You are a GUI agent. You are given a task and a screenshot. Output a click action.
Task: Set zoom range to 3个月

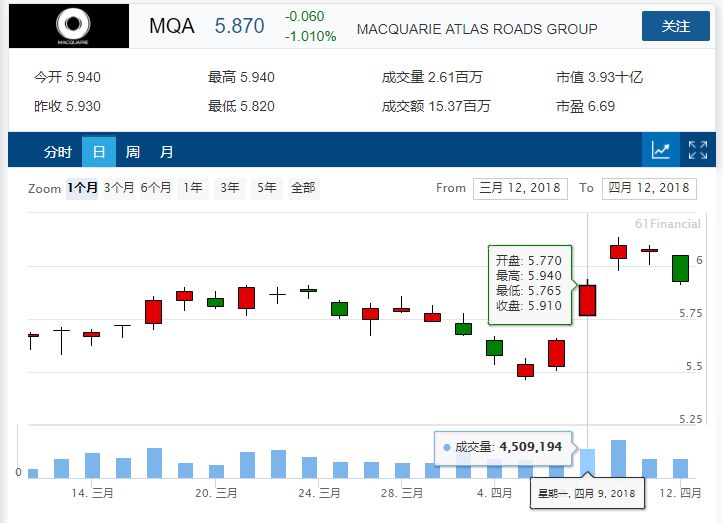click(119, 188)
